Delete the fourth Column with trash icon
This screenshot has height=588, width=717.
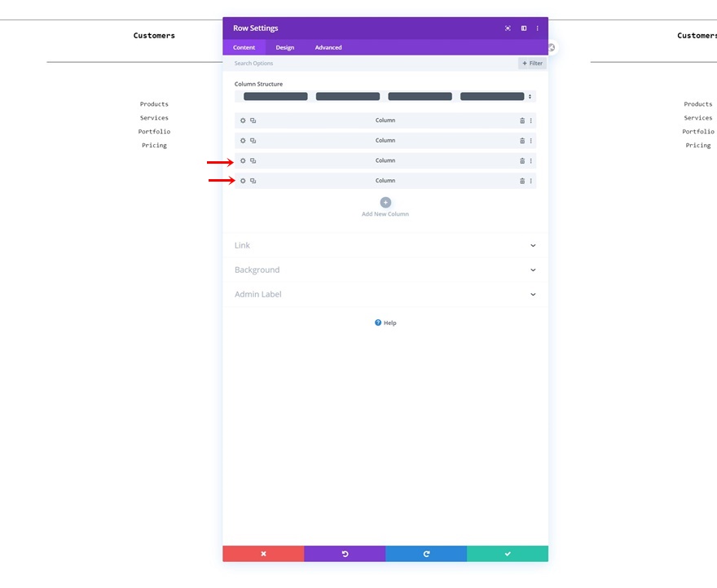pos(522,181)
